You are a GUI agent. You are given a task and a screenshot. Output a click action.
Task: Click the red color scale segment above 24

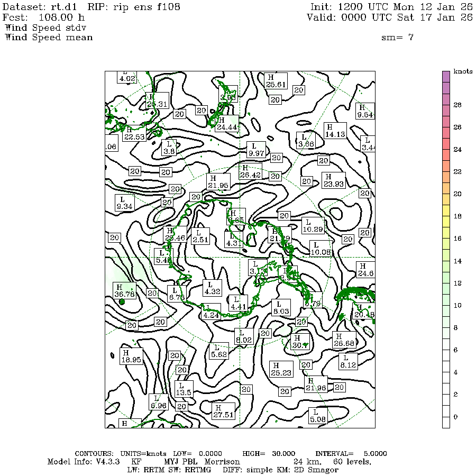[446, 143]
